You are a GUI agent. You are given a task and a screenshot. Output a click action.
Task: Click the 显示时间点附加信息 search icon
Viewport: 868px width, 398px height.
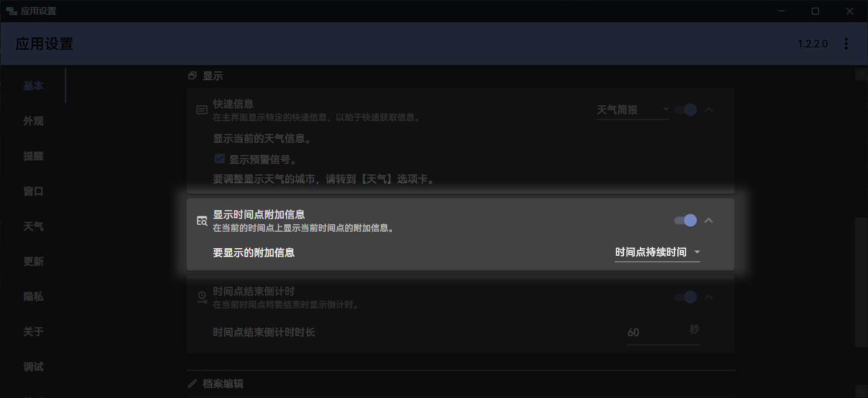pos(202,221)
